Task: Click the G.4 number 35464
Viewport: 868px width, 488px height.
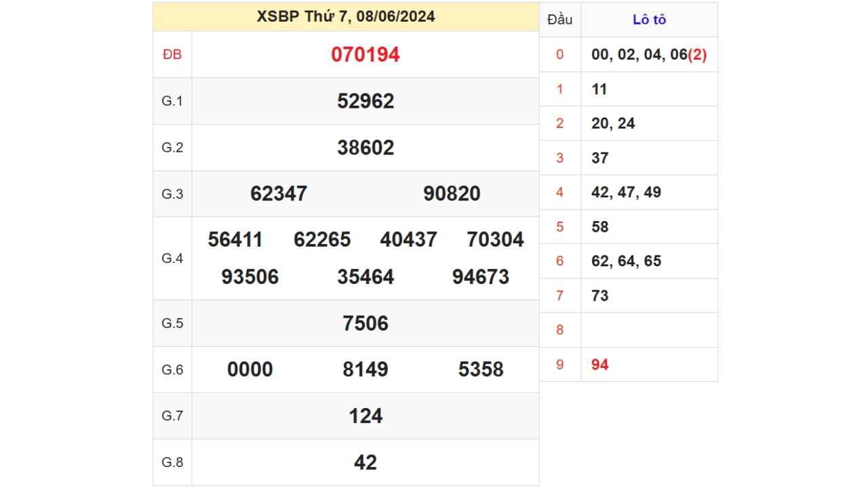Action: coord(366,277)
